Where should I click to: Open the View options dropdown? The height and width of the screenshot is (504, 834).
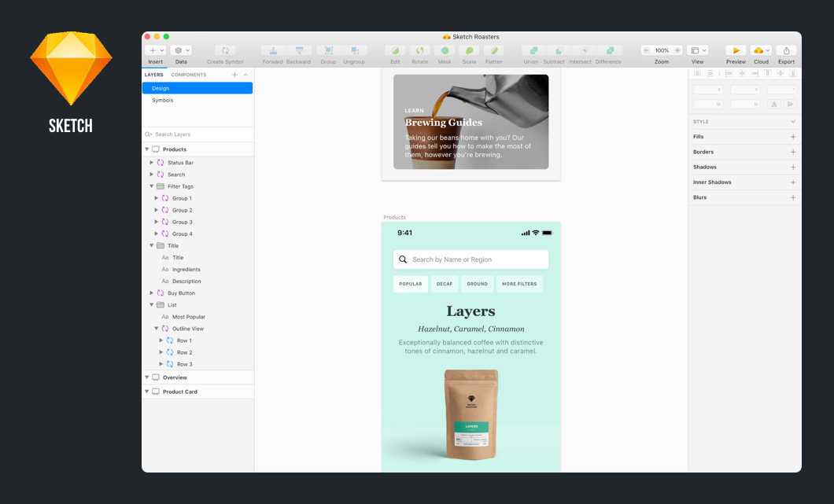[697, 50]
